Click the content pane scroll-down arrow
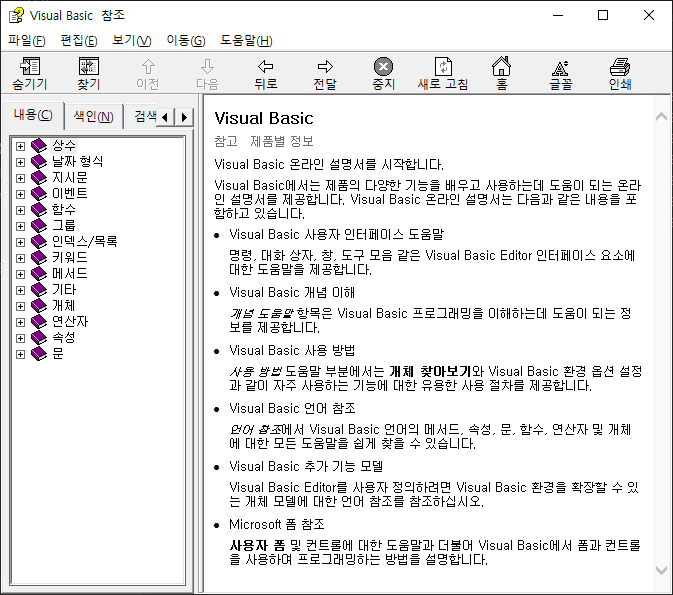The image size is (673, 595). tap(661, 571)
